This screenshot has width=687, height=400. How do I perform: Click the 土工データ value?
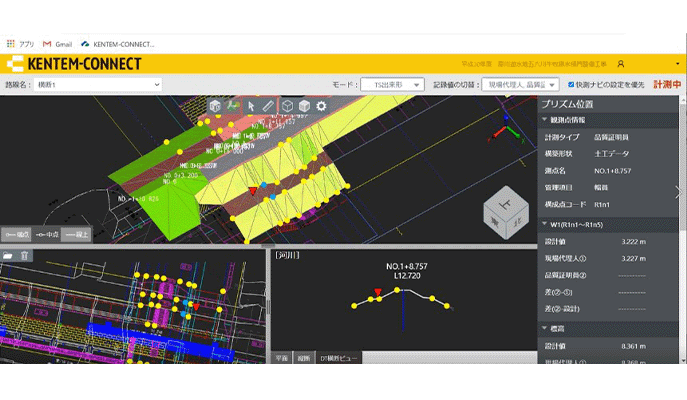(611, 154)
